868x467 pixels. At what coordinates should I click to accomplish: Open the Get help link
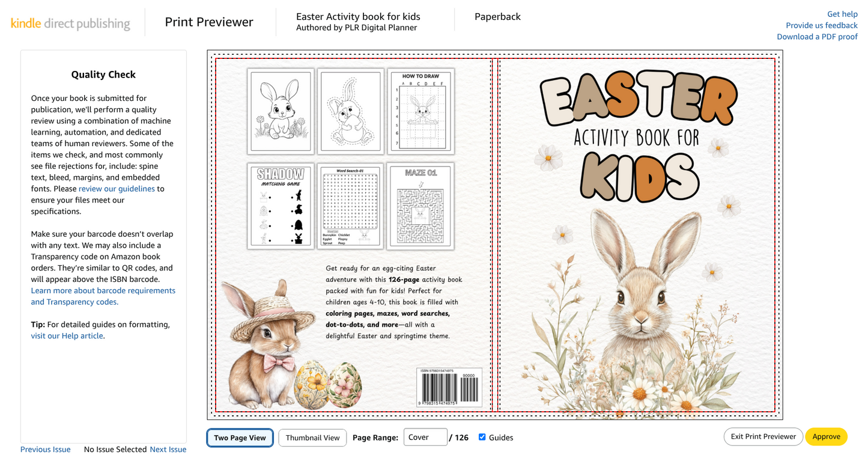(x=842, y=14)
